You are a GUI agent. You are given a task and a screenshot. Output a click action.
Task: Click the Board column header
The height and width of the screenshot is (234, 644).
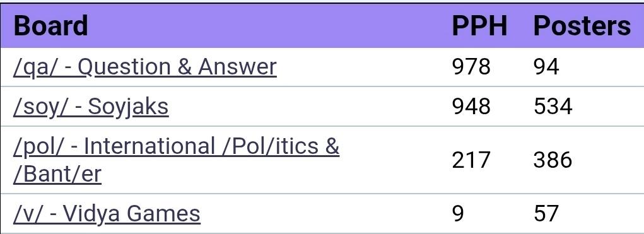click(51, 25)
